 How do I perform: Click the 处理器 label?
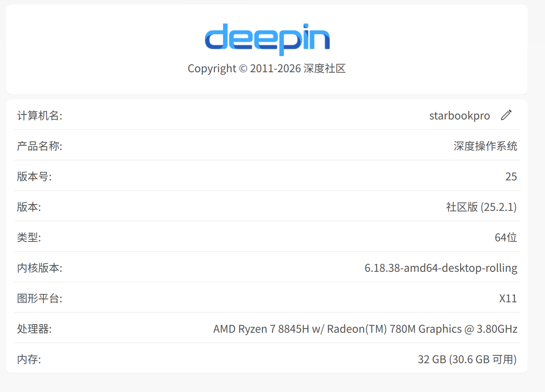pyautogui.click(x=34, y=329)
